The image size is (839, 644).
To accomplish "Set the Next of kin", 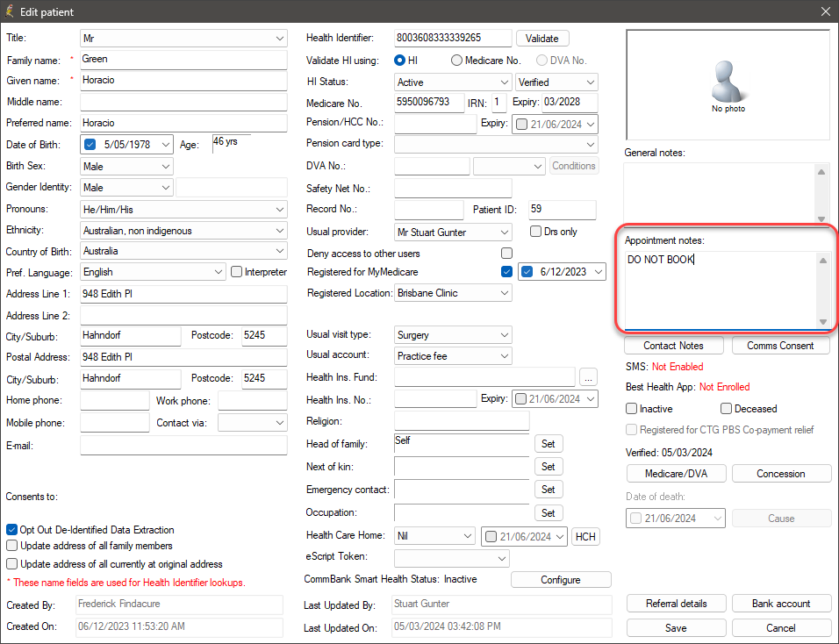I will 548,467.
